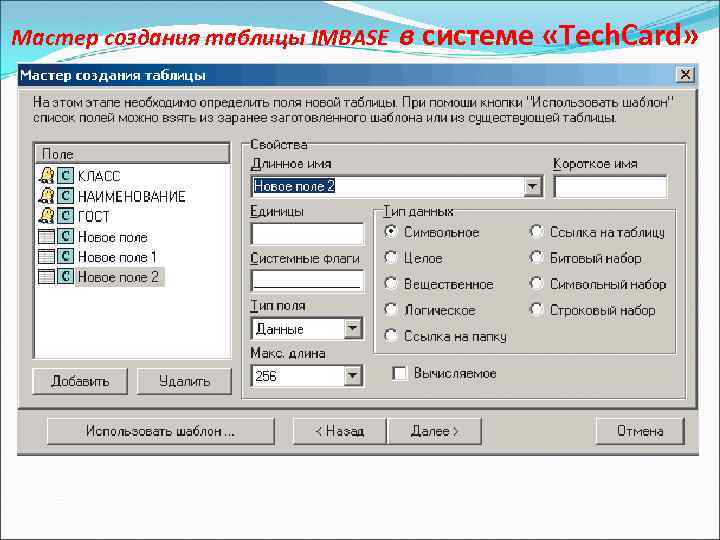
Task: Click the Поле column header
Action: pos(132,154)
